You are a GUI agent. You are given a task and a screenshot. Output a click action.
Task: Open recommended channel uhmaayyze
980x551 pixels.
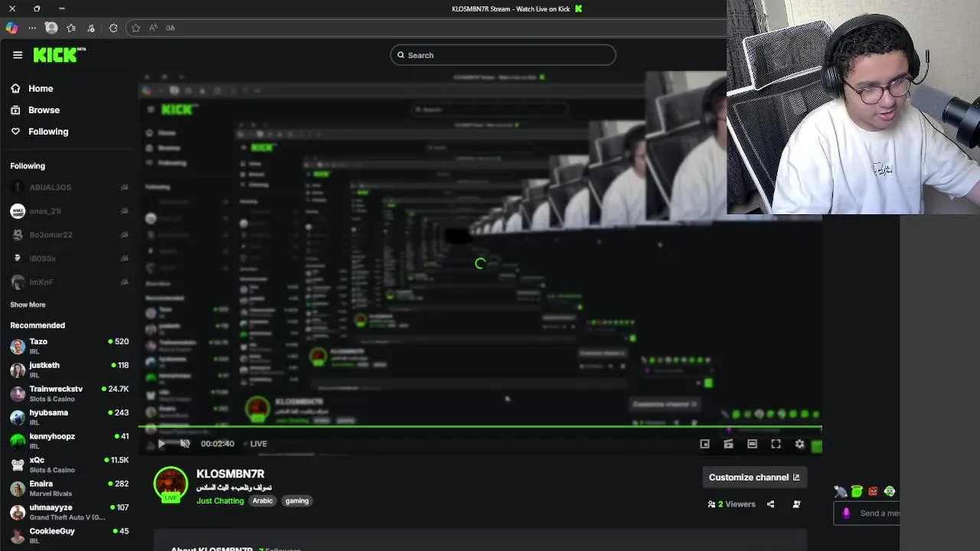[x=69, y=512]
